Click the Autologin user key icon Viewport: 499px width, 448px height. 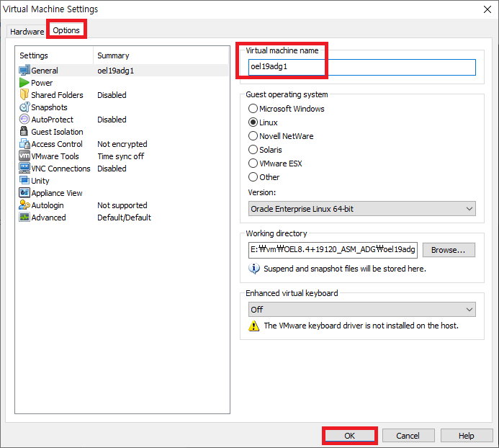click(24, 205)
